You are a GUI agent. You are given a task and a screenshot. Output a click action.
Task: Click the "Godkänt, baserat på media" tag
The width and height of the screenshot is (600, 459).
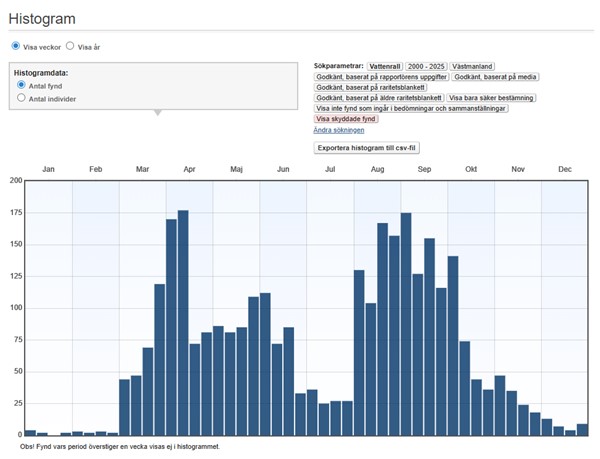click(x=494, y=76)
